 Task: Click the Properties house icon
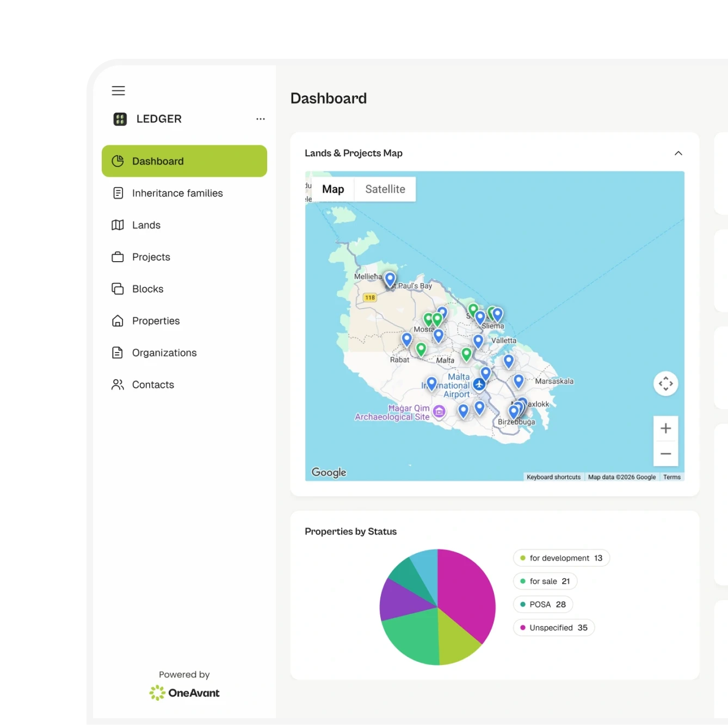118,321
